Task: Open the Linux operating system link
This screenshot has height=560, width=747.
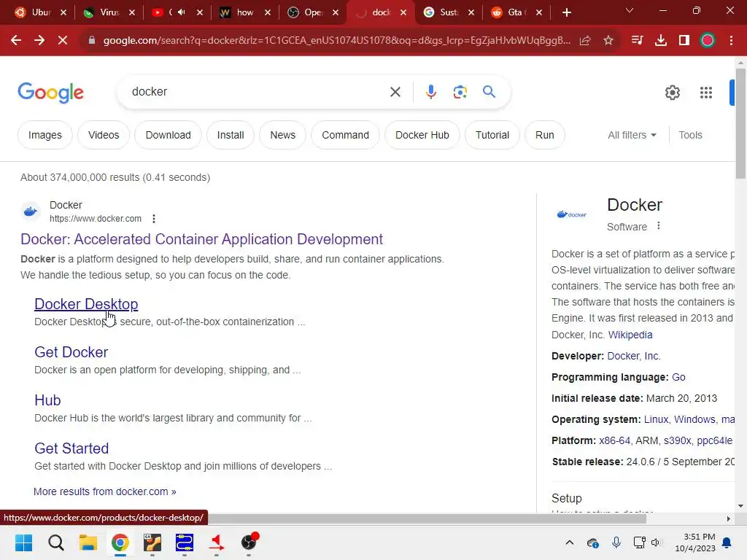Action: click(x=656, y=419)
